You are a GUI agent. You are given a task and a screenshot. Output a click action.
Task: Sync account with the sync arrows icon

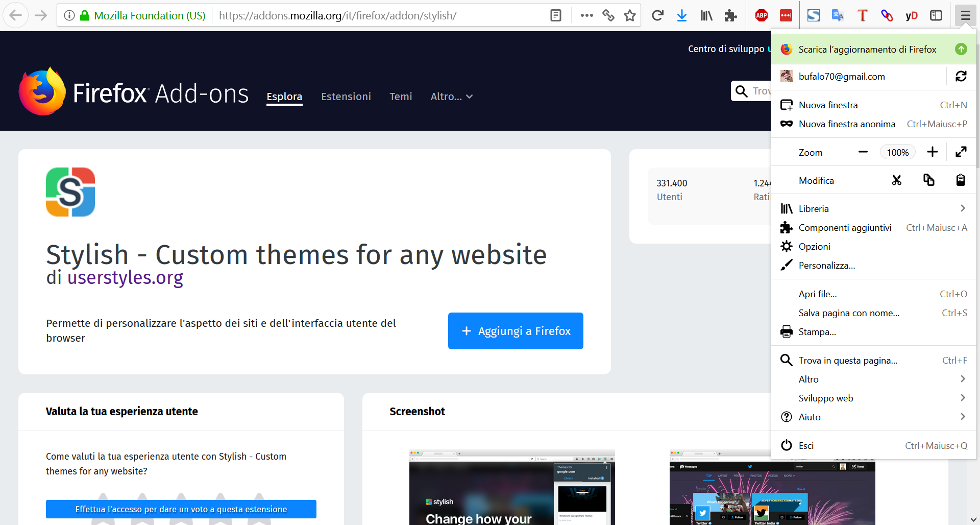pos(961,76)
